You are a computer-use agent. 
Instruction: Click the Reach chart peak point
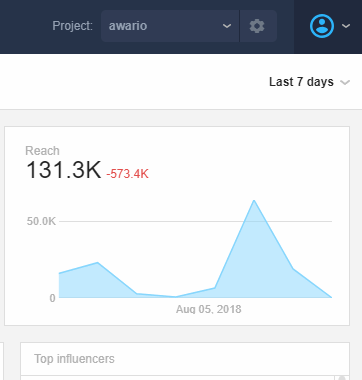(254, 200)
